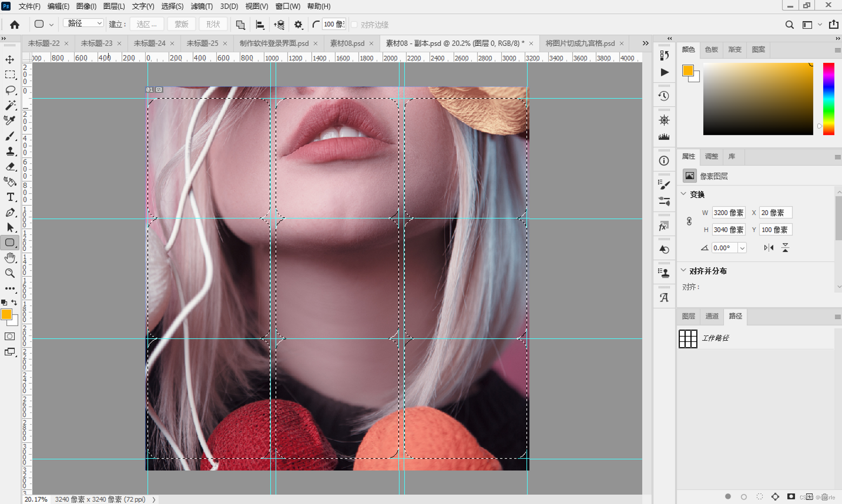842x504 pixels.
Task: Open the status bar info arrow
Action: [x=154, y=499]
